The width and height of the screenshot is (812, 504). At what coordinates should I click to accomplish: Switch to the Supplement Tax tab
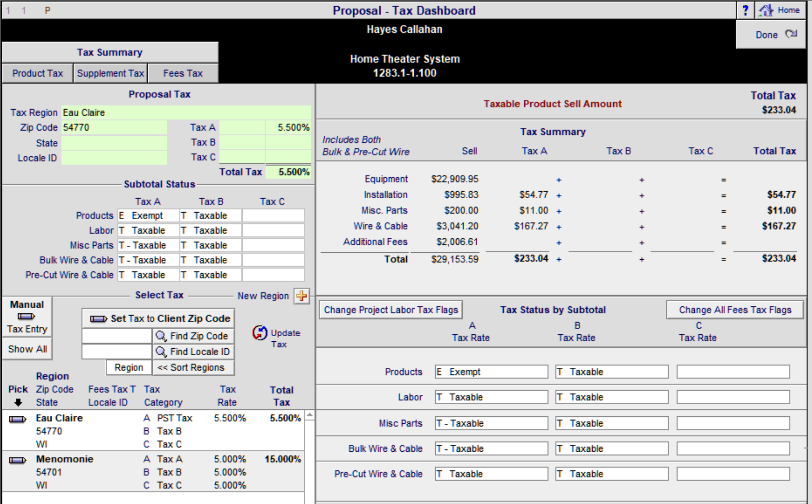pos(110,73)
